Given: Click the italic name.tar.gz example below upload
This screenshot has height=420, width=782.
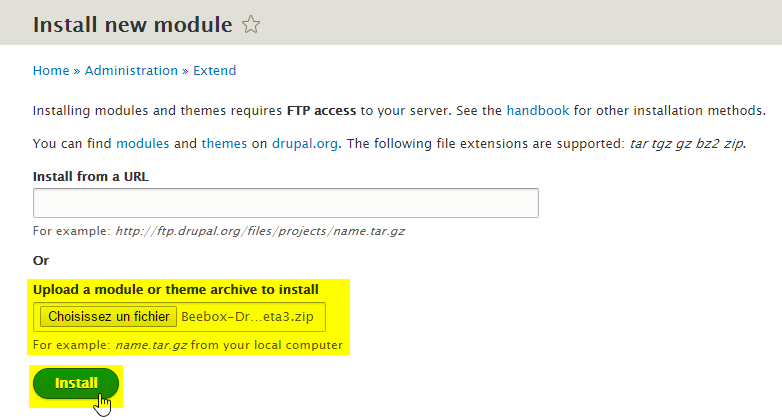Looking at the screenshot, I should tap(153, 346).
